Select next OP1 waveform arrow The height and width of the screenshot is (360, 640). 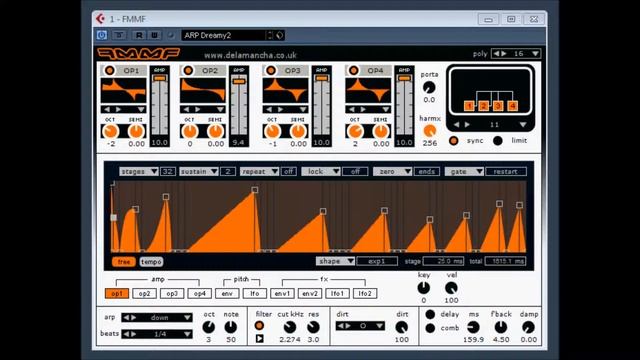(118, 109)
